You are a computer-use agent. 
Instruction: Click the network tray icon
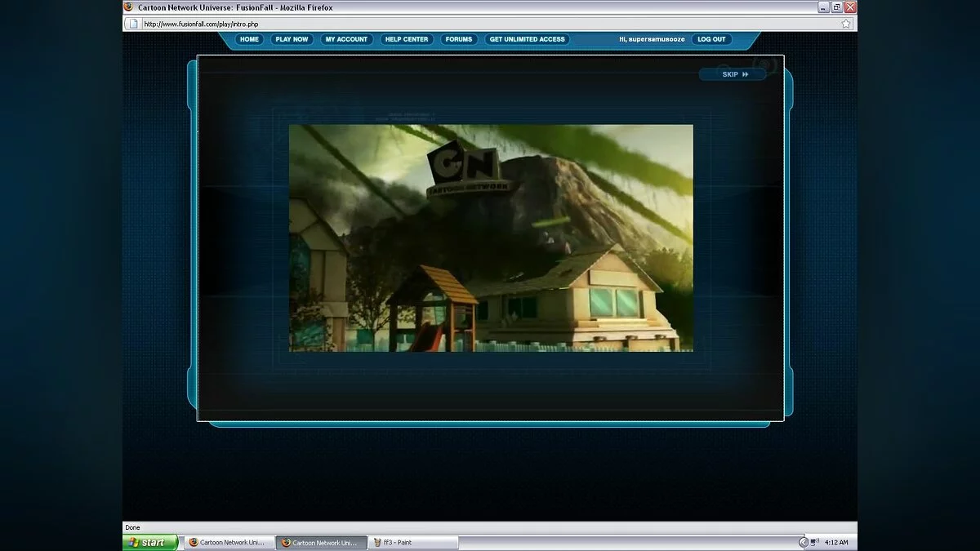tap(815, 542)
